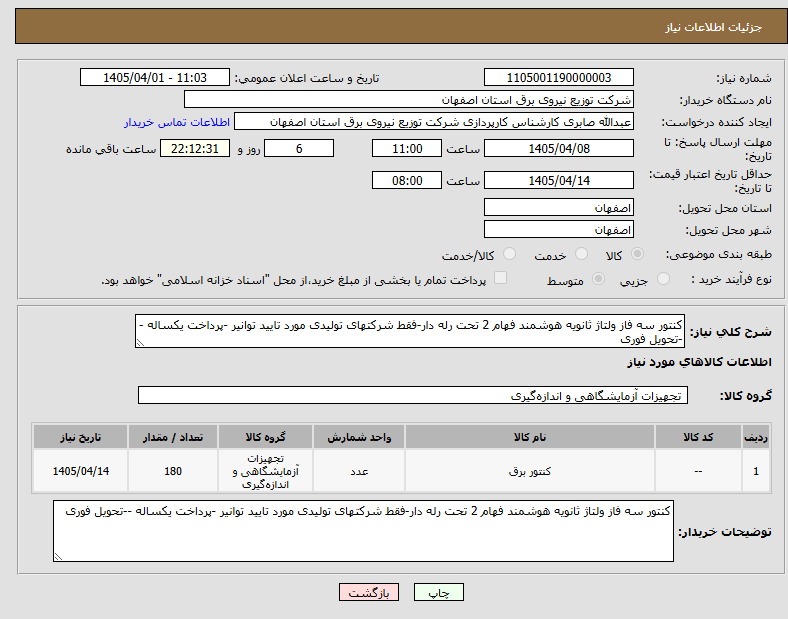The height and width of the screenshot is (619, 788).
Task: Toggle the اسناد خزانه اسلامی payment checkbox
Action: point(500,278)
